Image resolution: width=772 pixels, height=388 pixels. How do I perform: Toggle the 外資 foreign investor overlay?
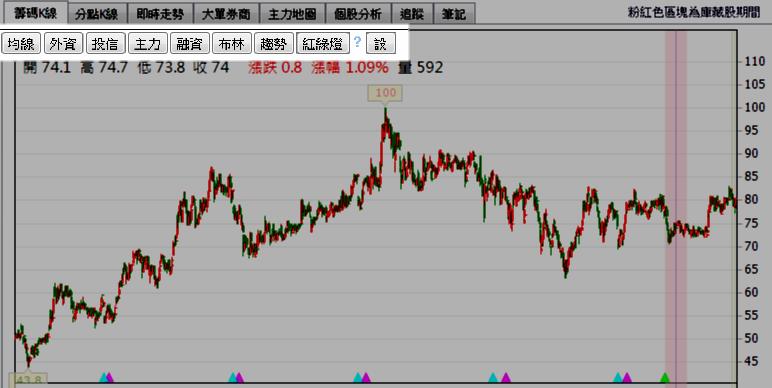pyautogui.click(x=64, y=43)
